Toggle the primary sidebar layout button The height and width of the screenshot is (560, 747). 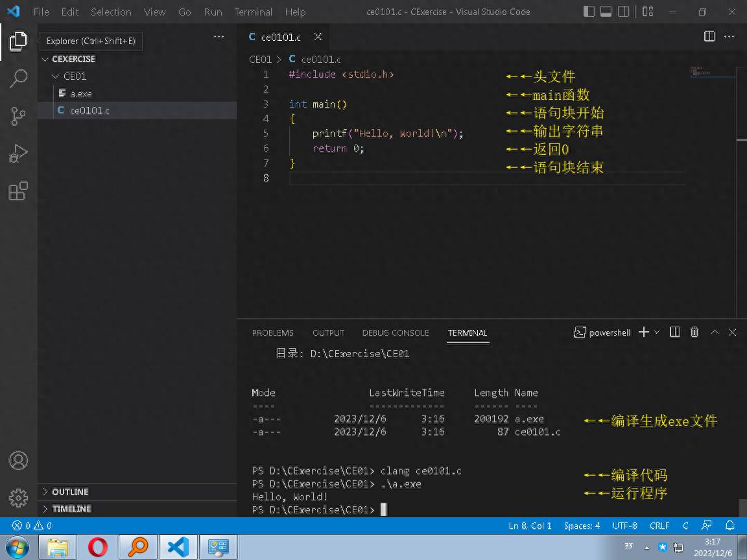pos(589,12)
